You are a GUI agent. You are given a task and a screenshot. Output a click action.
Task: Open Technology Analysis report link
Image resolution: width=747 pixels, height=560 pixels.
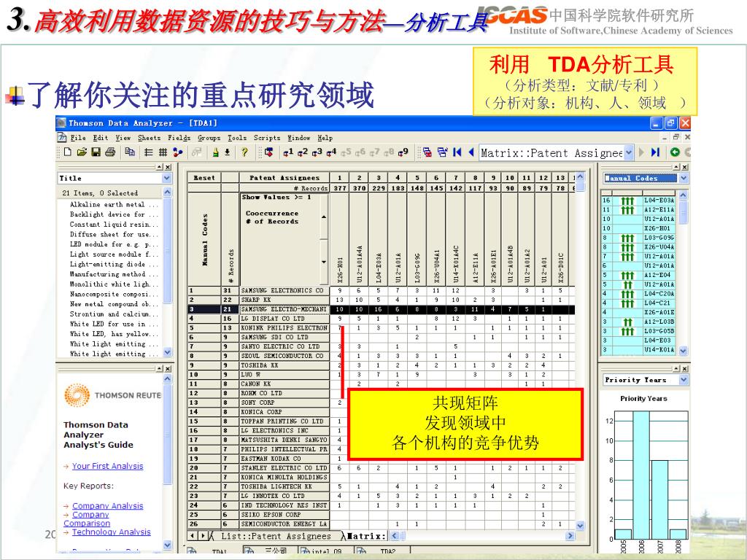[112, 532]
